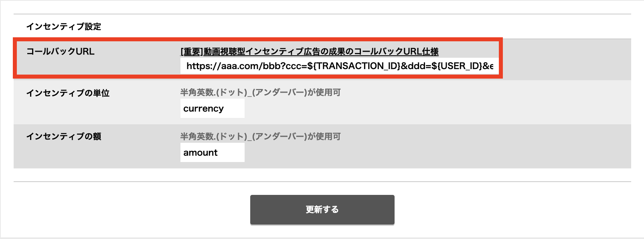Submit the form with 更新する button
Image resolution: width=644 pixels, height=239 pixels.
point(322,210)
